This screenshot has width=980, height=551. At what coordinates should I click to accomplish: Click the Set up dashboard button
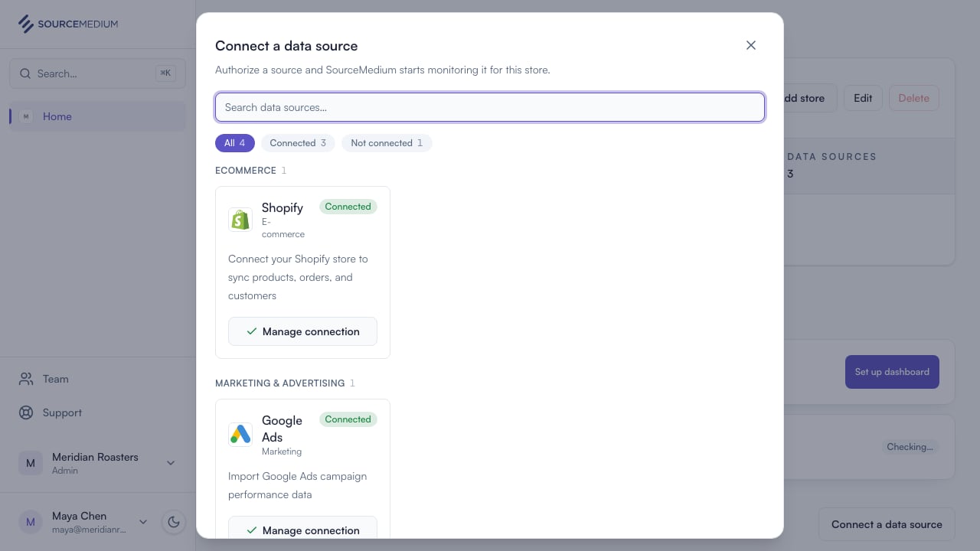[x=892, y=372]
